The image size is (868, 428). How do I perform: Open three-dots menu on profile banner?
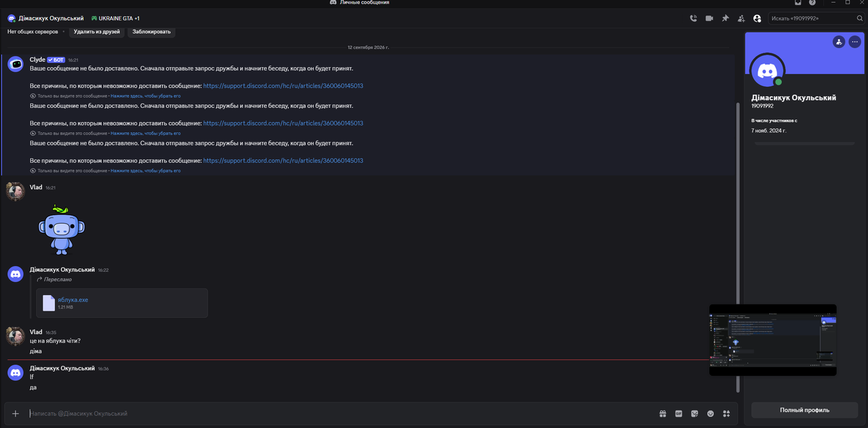pyautogui.click(x=854, y=41)
